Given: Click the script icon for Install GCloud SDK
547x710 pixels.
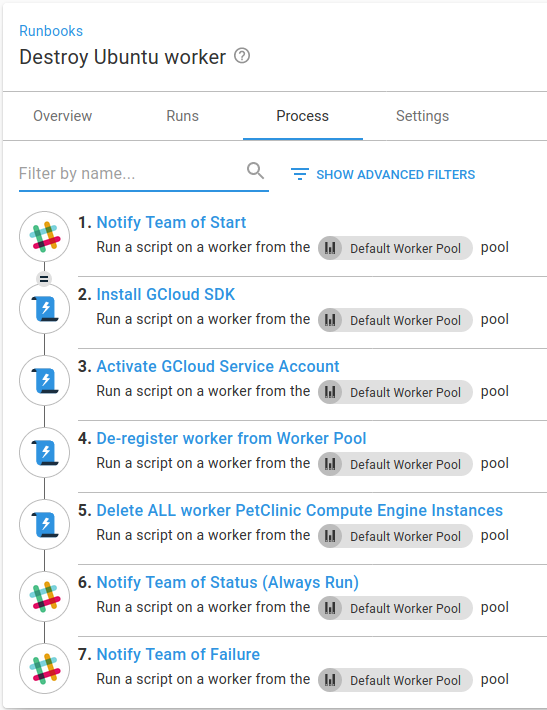Looking at the screenshot, I should [x=44, y=308].
